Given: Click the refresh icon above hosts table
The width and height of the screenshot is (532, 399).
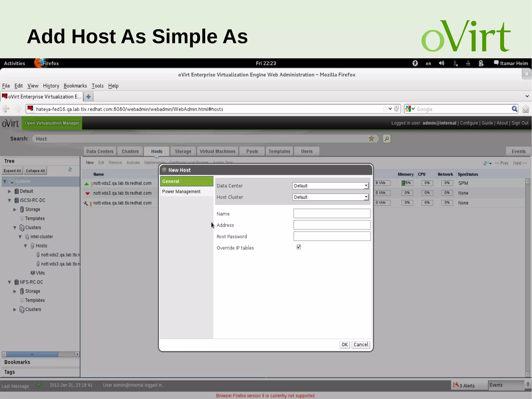Looking at the screenshot, I should pyautogui.click(x=486, y=163).
